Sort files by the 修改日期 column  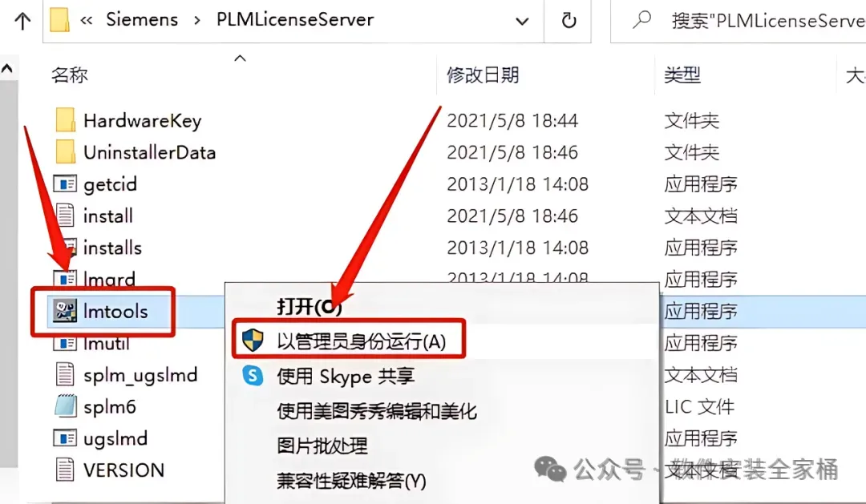pos(483,75)
